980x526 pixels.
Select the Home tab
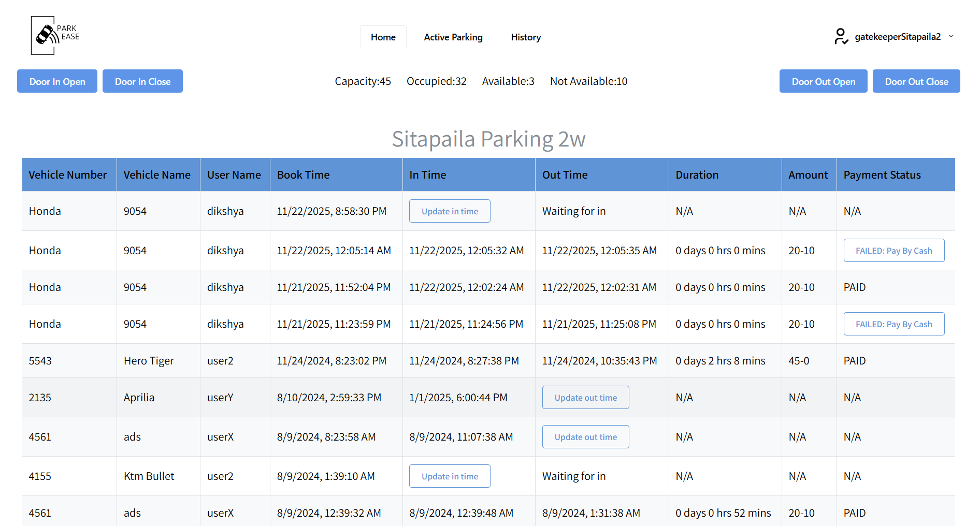coord(383,37)
